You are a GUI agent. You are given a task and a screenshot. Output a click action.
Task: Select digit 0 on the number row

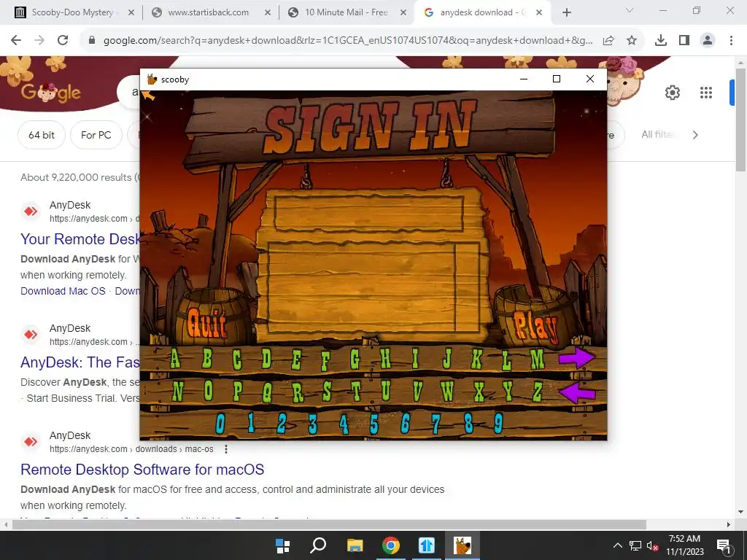pos(220,424)
